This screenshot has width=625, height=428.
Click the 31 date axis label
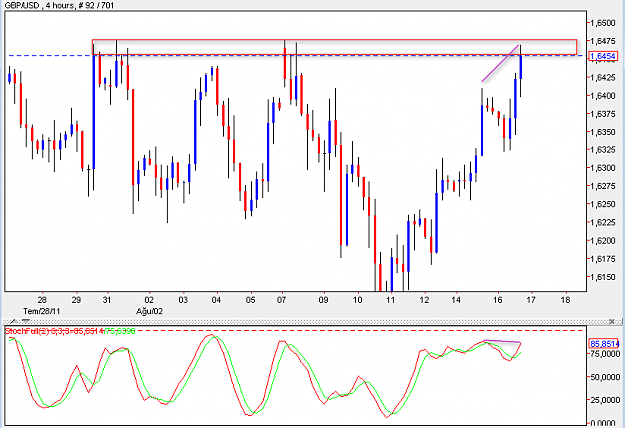click(x=106, y=300)
